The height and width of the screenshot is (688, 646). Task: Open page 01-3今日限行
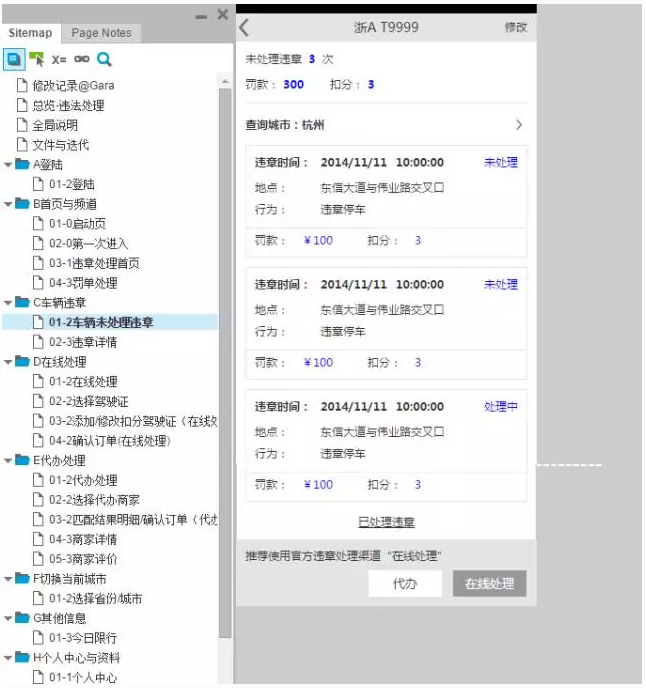click(83, 638)
